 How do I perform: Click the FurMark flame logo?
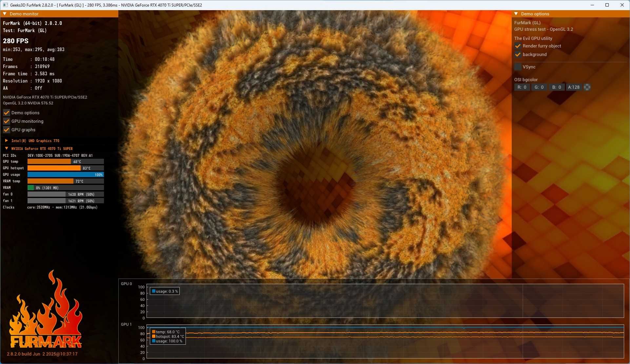[x=46, y=309]
